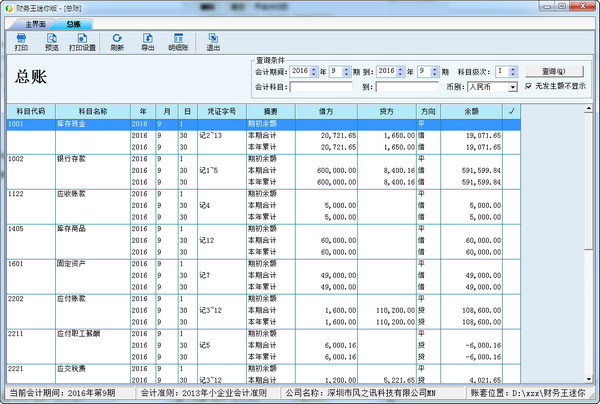
Task: Click the vertical scrollbar of the ledger table
Action: (x=589, y=250)
